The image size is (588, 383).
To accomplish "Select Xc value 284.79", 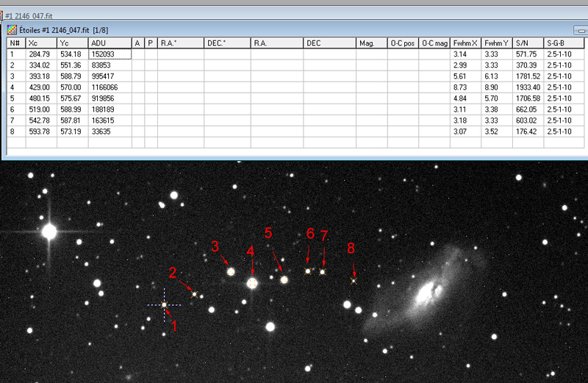I will (x=40, y=54).
